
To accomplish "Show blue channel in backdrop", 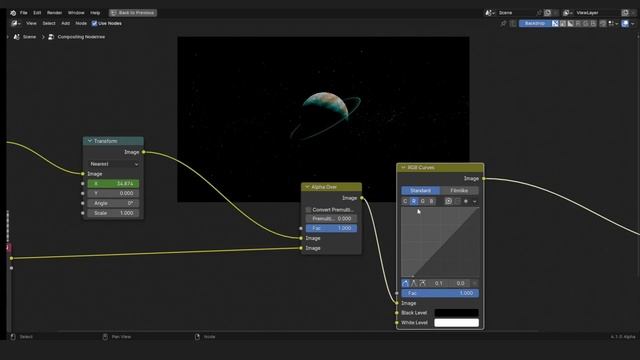I will (593, 23).
